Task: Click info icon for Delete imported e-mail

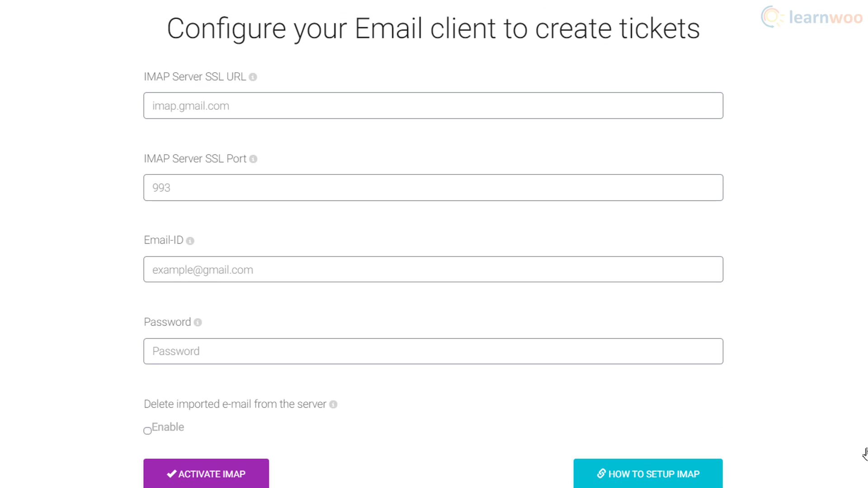Action: 333,404
